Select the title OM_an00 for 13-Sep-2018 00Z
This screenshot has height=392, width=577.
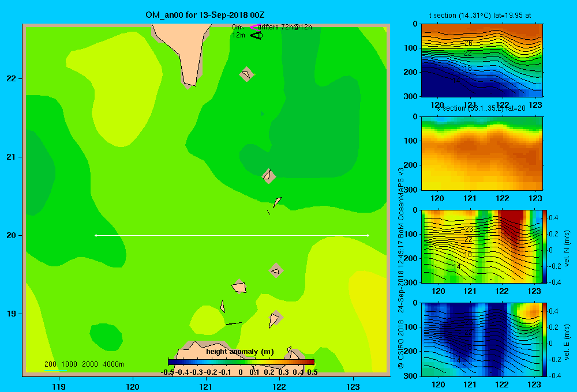point(205,15)
